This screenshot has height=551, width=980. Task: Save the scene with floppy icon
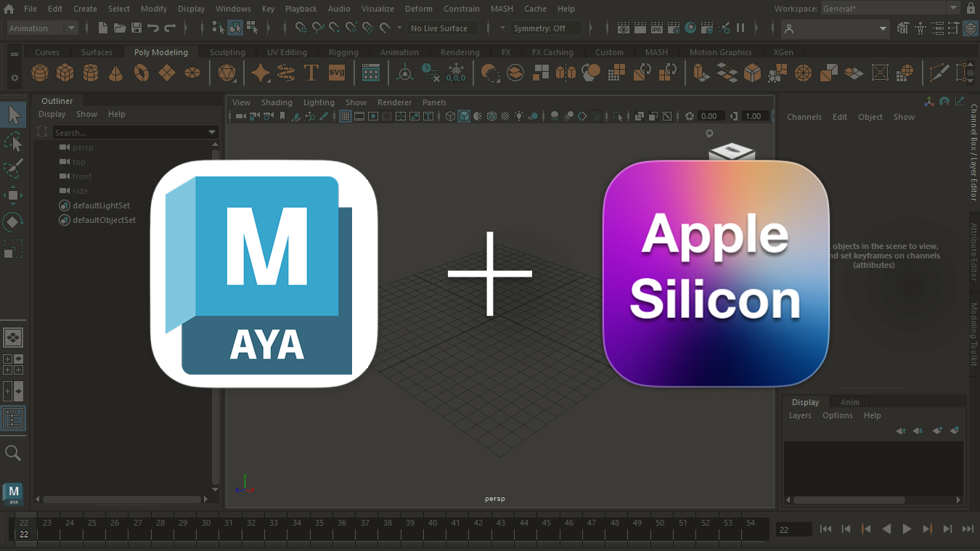(x=136, y=28)
